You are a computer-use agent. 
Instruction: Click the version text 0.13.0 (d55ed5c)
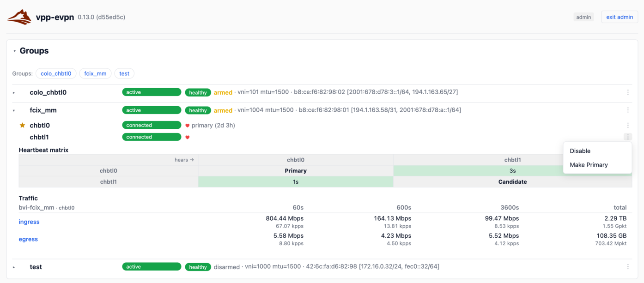pyautogui.click(x=101, y=17)
